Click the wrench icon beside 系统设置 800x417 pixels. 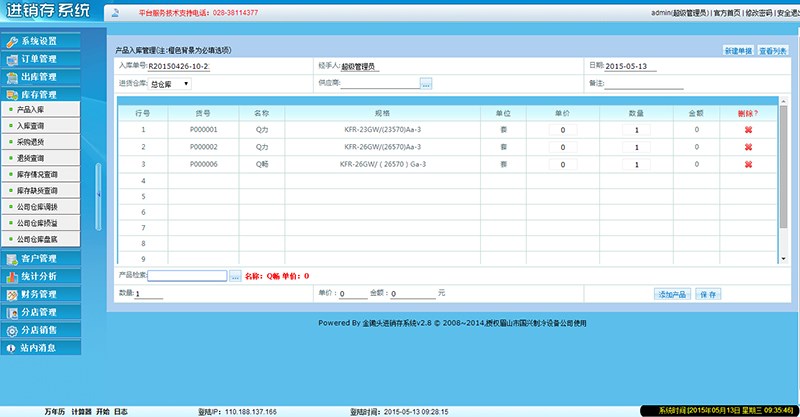coord(11,42)
